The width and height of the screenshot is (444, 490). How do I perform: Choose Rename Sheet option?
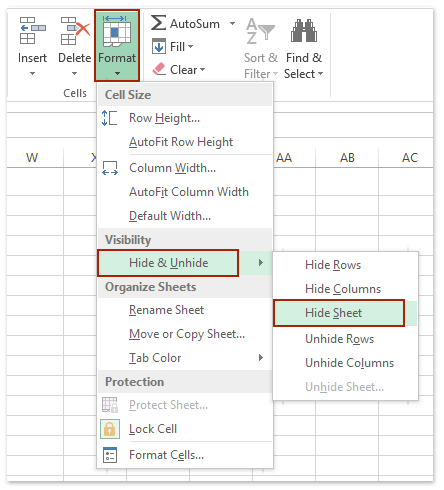tap(166, 310)
